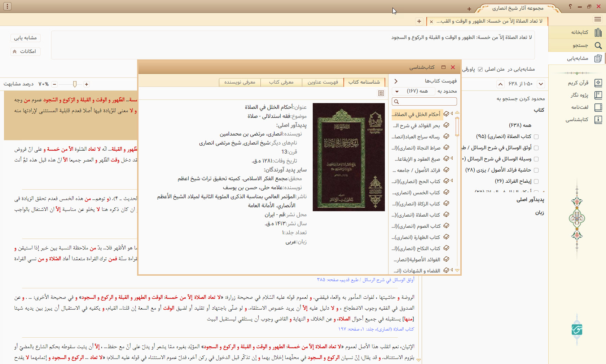The image size is (606, 364).
Task: Select كتاب الصوم (انصارى) in the book list
Action: 417,226
